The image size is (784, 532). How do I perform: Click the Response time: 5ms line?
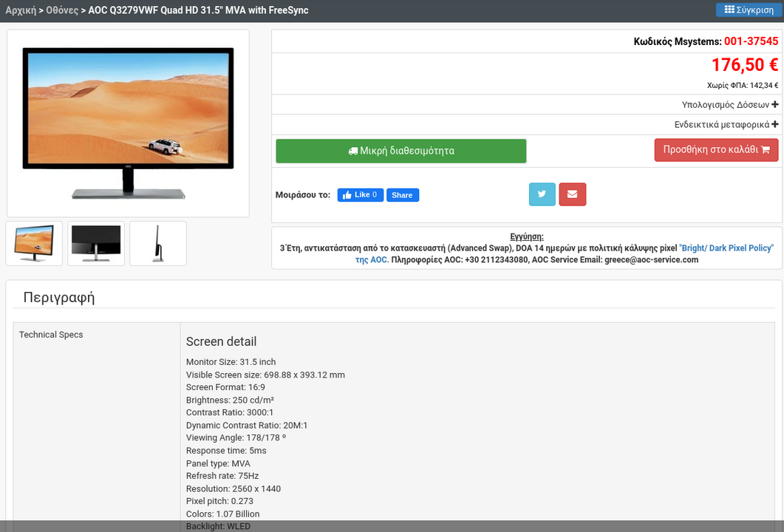226,451
